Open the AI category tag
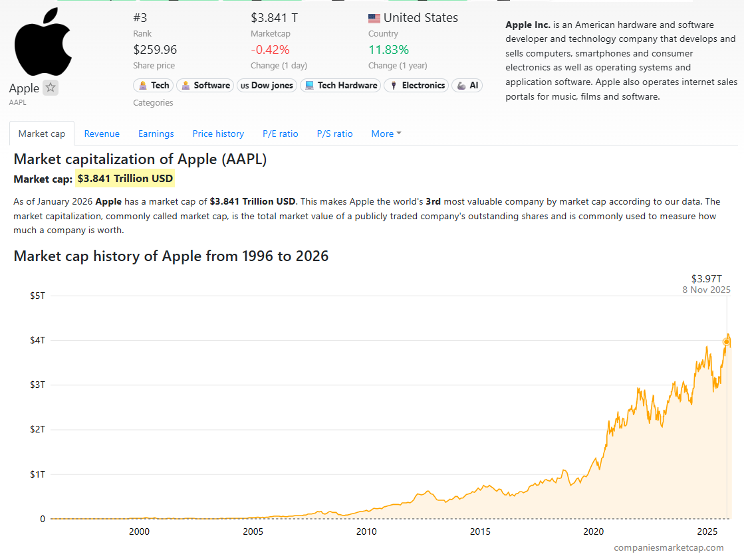Viewport: 744px width, 560px height. 467,85
